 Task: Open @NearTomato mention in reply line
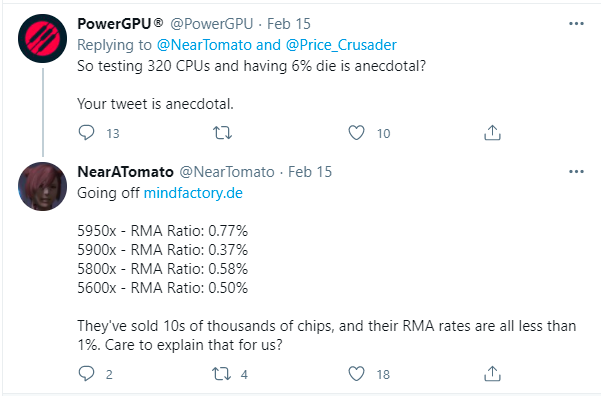204,45
